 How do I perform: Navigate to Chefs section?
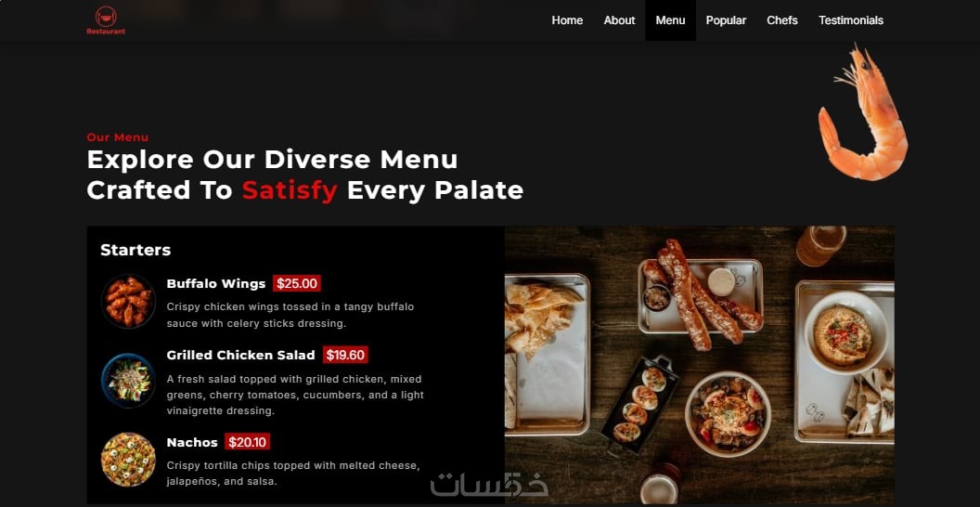(782, 20)
